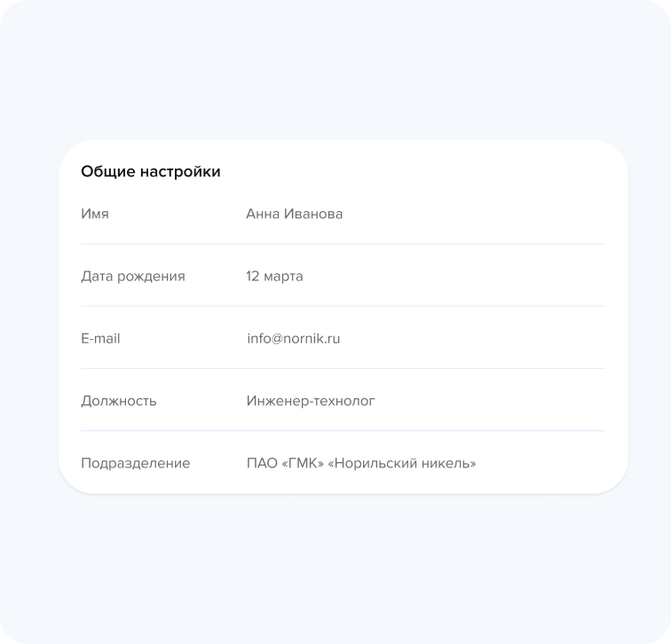The height and width of the screenshot is (644, 671).
Task: Click "«Норильский никель»" in the department value
Action: click(x=402, y=463)
